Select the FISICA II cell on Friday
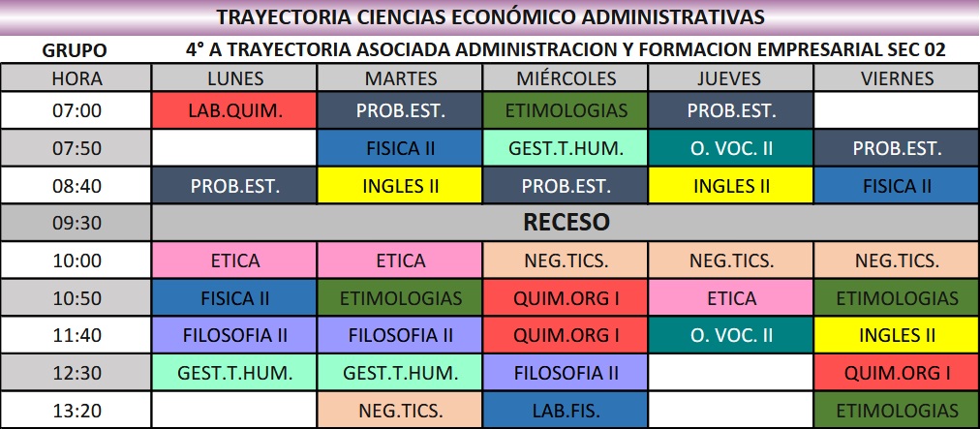Image resolution: width=980 pixels, height=429 pixels. pos(897,185)
